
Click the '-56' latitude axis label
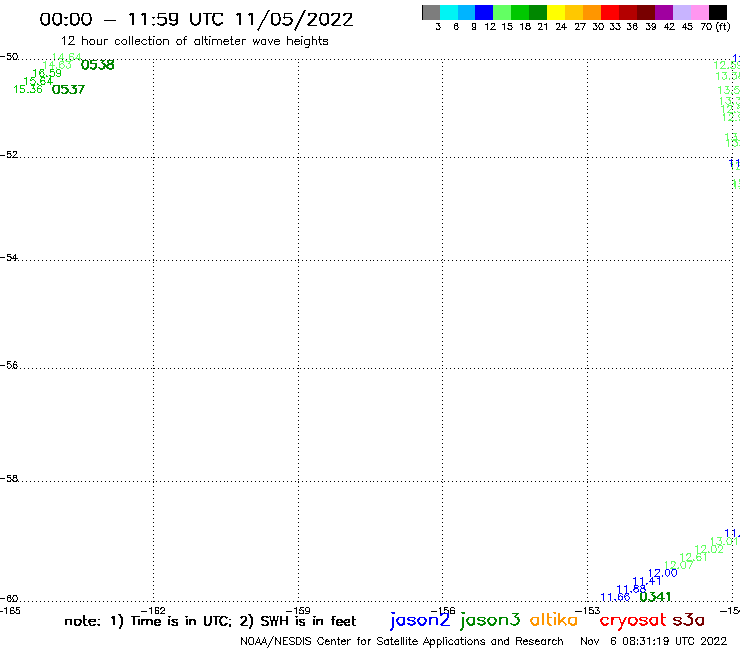tap(9, 365)
